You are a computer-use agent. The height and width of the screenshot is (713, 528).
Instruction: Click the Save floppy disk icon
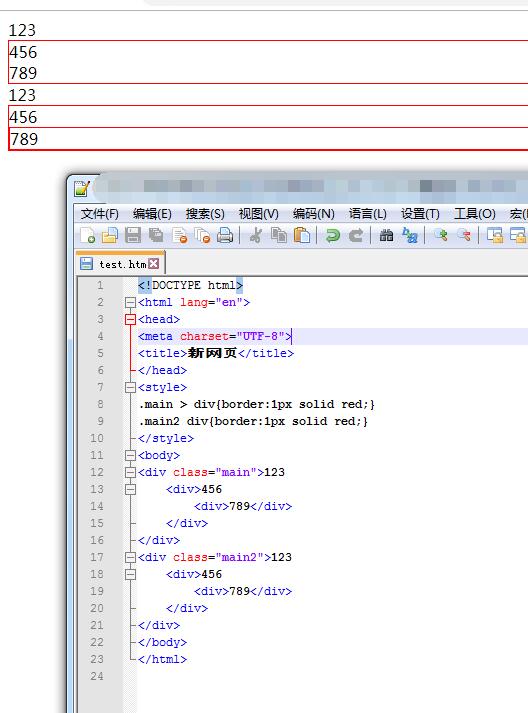[133, 236]
